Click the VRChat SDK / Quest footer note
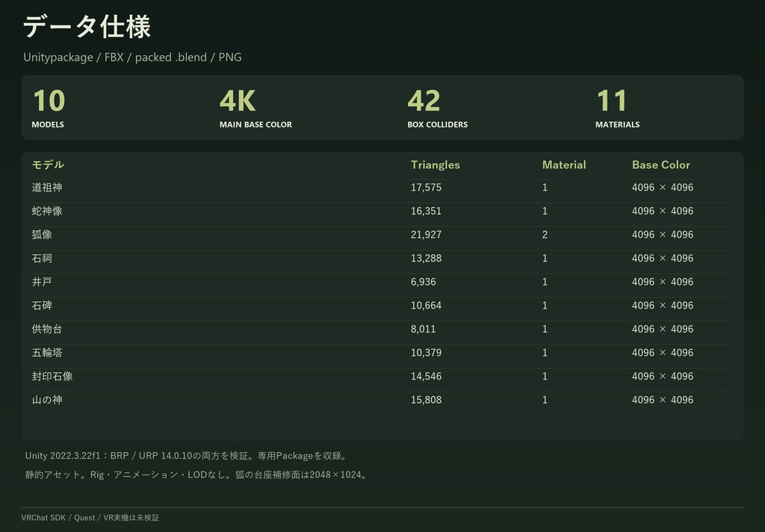Screen dimensions: 765x532 coord(90,518)
